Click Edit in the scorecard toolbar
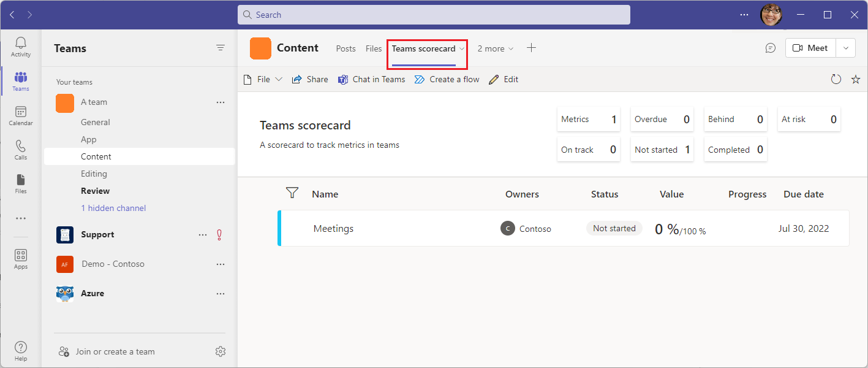This screenshot has height=368, width=868. pos(504,79)
